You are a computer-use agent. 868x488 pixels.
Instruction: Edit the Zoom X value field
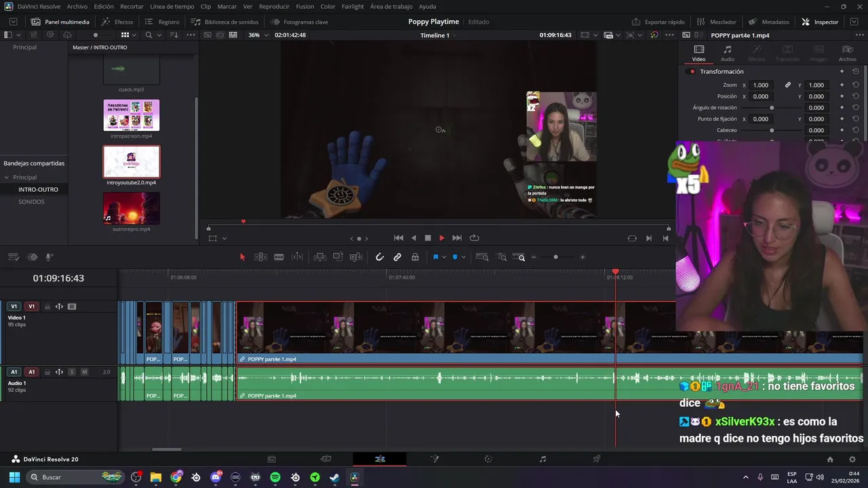(x=761, y=85)
